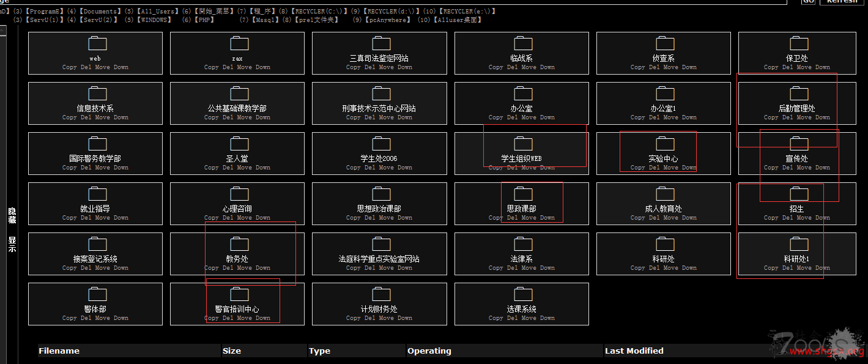
Task: Click the 显示 sidebar toggle
Action: coord(12,244)
